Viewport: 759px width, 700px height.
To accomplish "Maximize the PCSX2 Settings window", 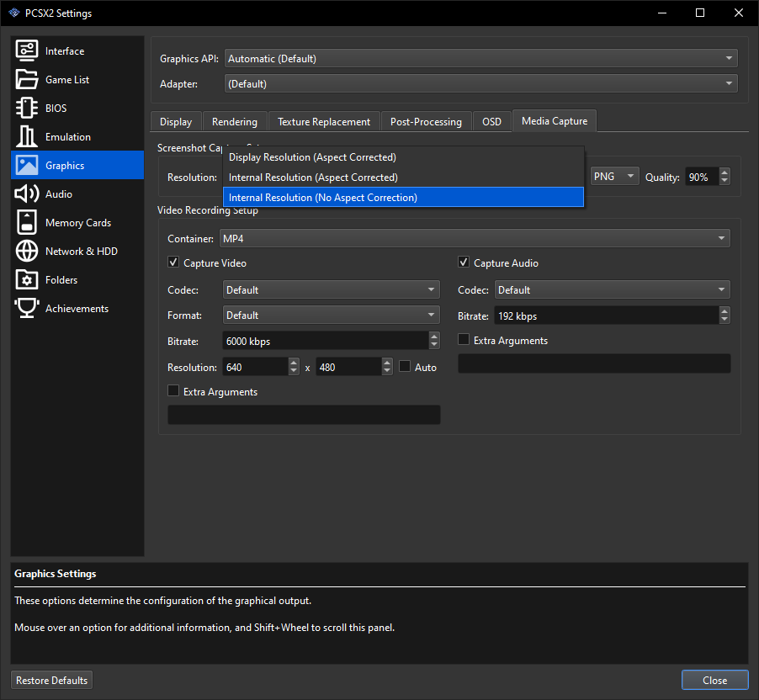I will [x=700, y=13].
